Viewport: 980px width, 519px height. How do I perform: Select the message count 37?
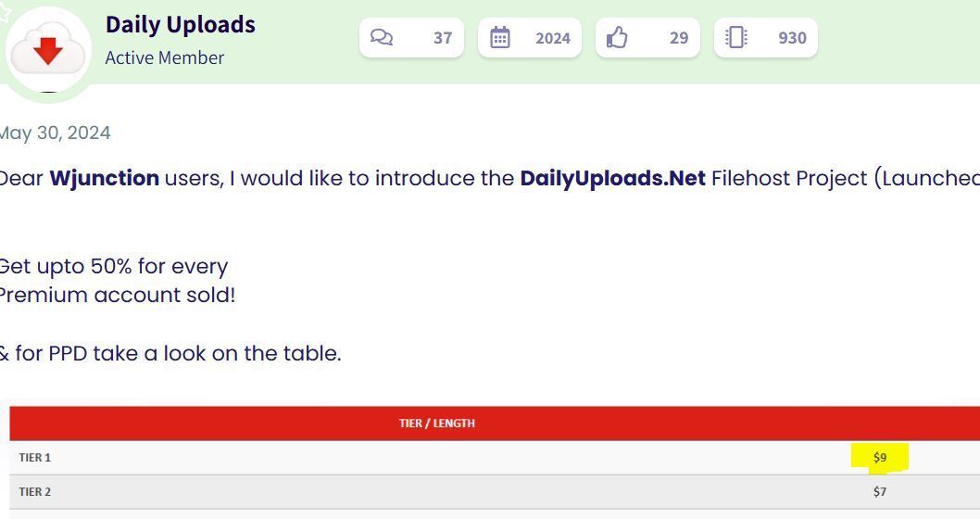point(443,38)
